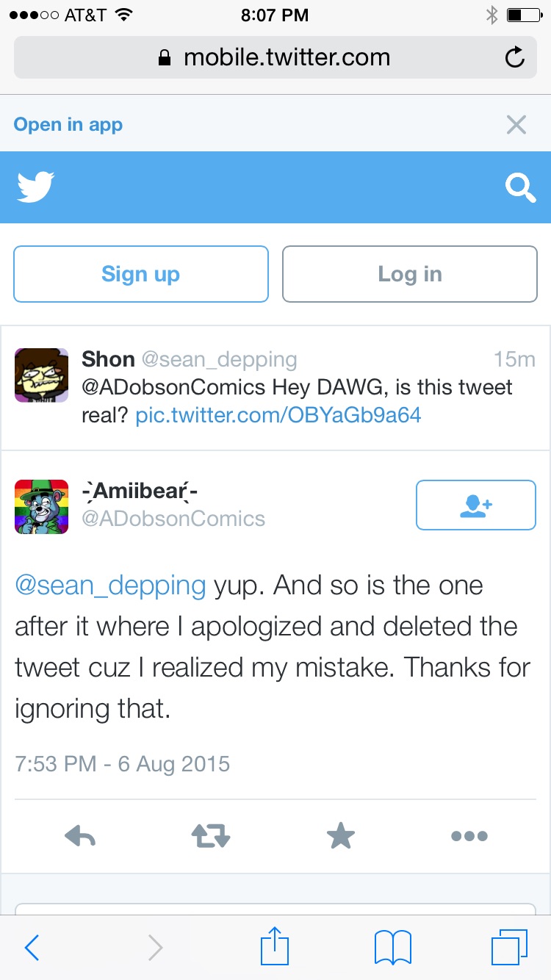Viewport: 551px width, 980px height.
Task: Tap the mobile.twitter.com address bar
Action: click(275, 57)
